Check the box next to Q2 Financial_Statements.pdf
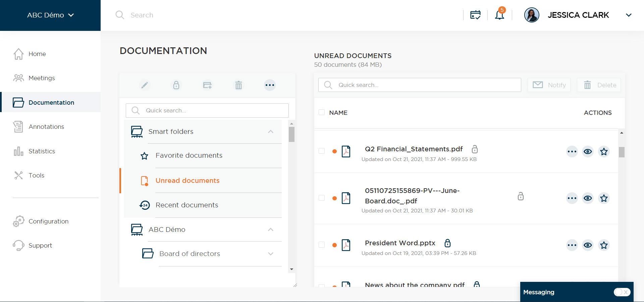 pyautogui.click(x=322, y=152)
